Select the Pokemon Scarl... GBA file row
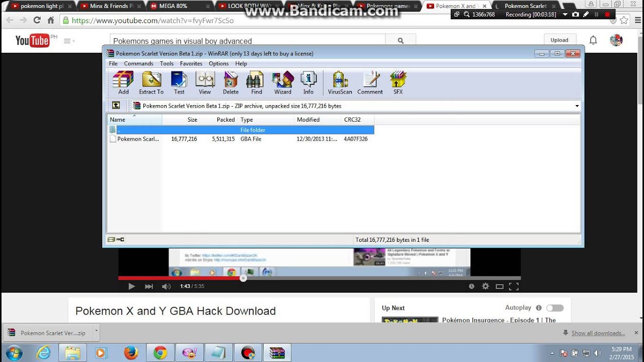644x362 pixels. [x=240, y=139]
